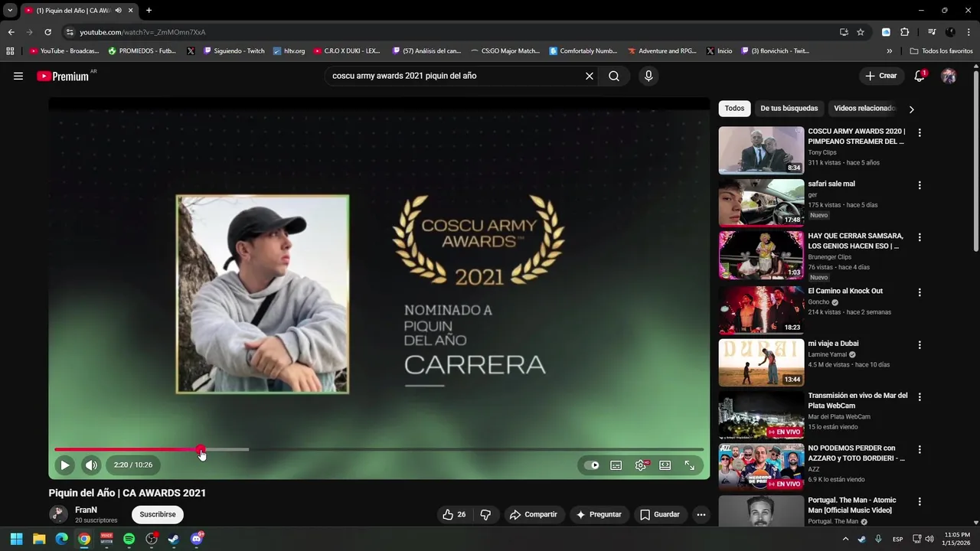Share the video with Compartir
The image size is (980, 551).
coord(534,514)
